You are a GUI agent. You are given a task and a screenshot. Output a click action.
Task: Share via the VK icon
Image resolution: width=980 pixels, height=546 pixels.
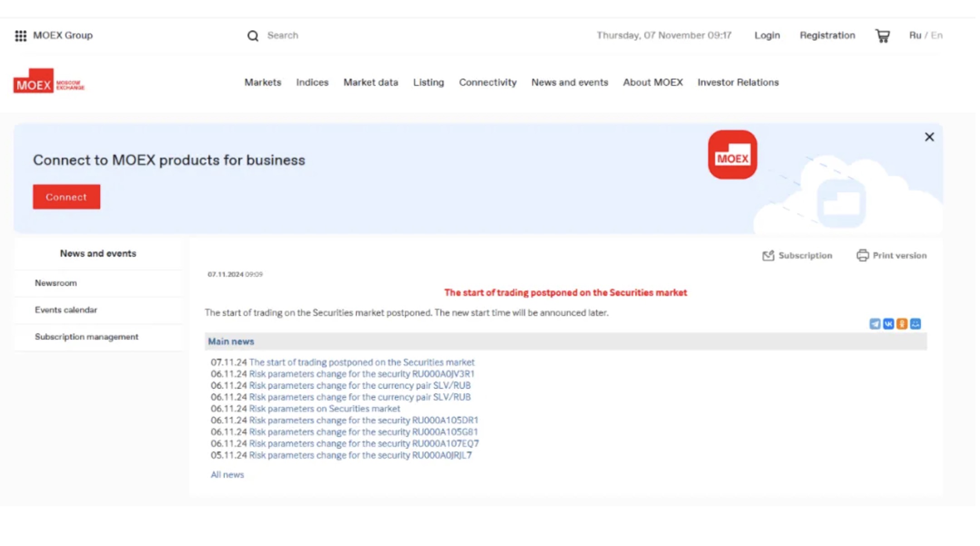(x=888, y=324)
